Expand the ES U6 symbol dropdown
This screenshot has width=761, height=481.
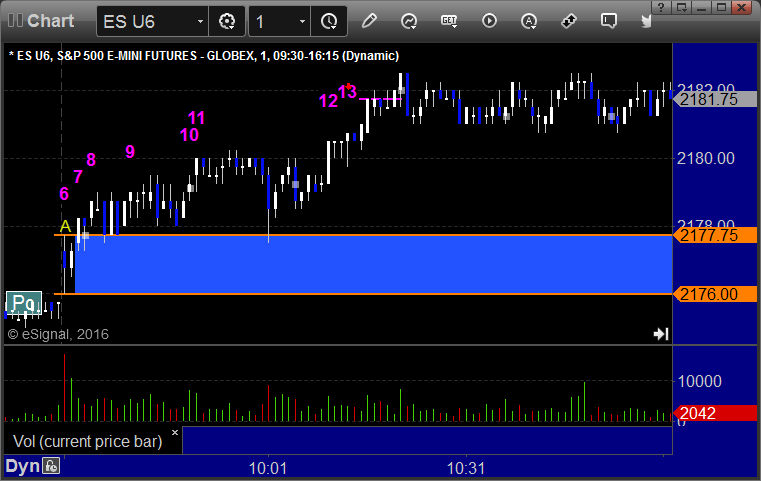coord(200,21)
